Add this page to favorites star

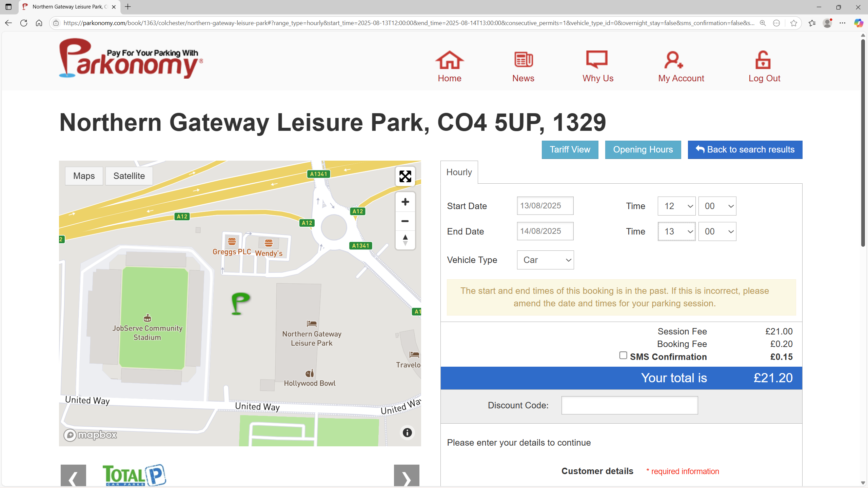coord(793,23)
